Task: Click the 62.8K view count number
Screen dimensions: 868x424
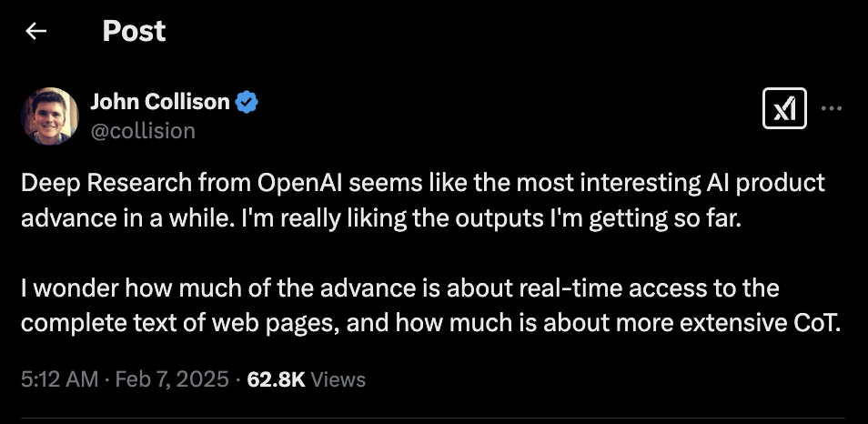Action: 276,379
